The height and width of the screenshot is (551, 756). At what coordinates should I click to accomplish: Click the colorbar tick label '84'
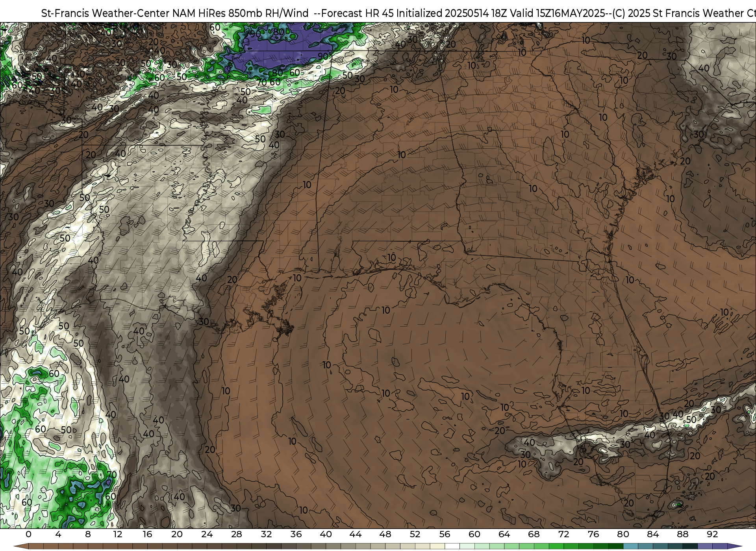point(653,534)
